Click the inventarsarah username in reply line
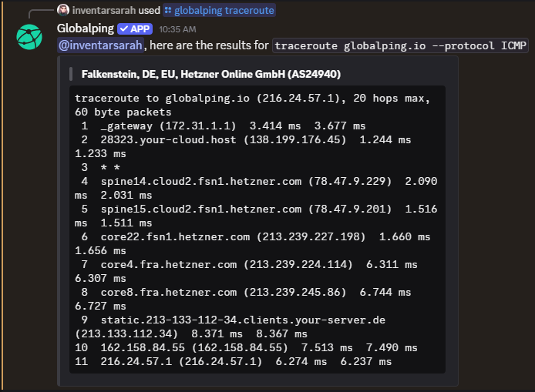The height and width of the screenshot is (392, 535). [x=104, y=10]
